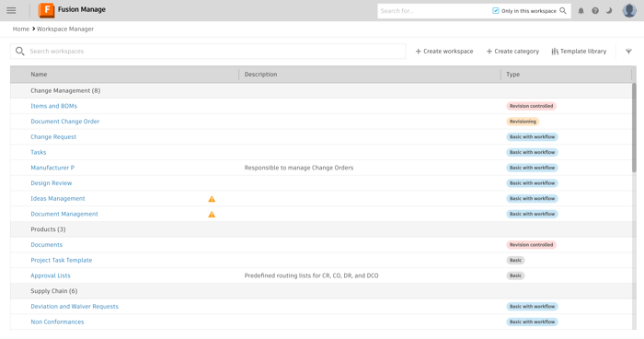644x339 pixels.
Task: Click Create workspace button
Action: (444, 52)
